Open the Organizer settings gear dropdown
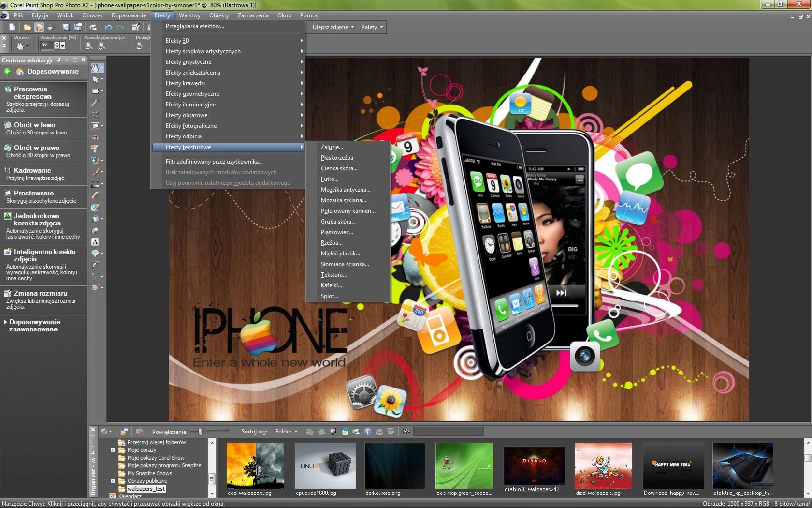Image resolution: width=812 pixels, height=508 pixels. (106, 432)
